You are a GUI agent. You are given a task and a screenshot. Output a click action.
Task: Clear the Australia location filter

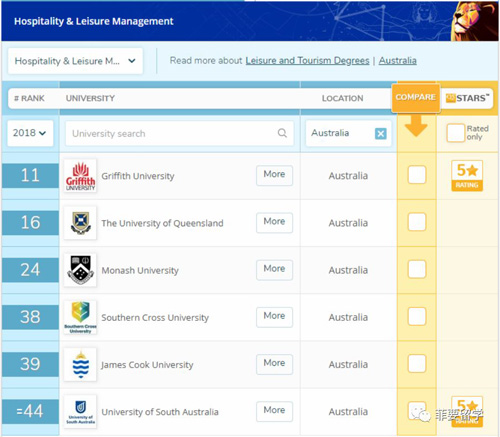[381, 134]
